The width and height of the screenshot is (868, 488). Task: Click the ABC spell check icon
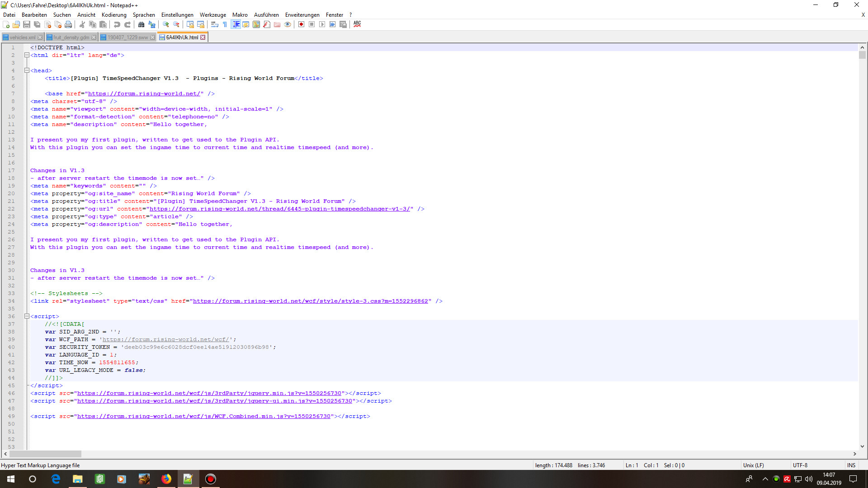coord(357,24)
